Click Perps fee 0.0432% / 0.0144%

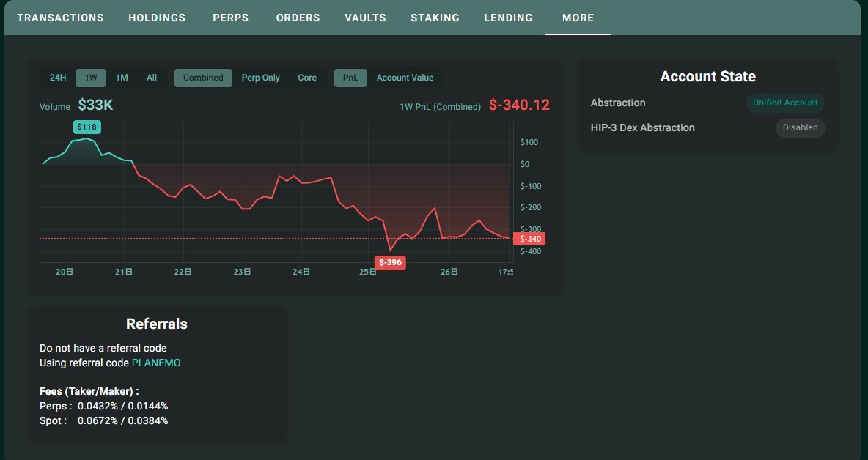(x=123, y=406)
